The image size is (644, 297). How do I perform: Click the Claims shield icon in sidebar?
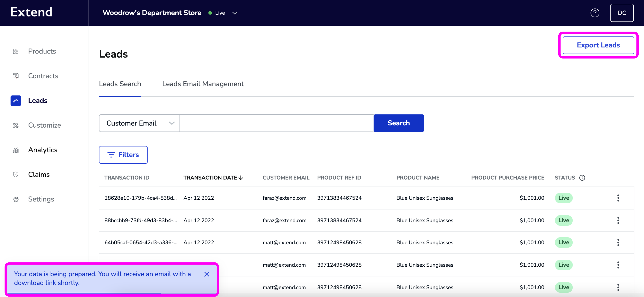tap(16, 175)
